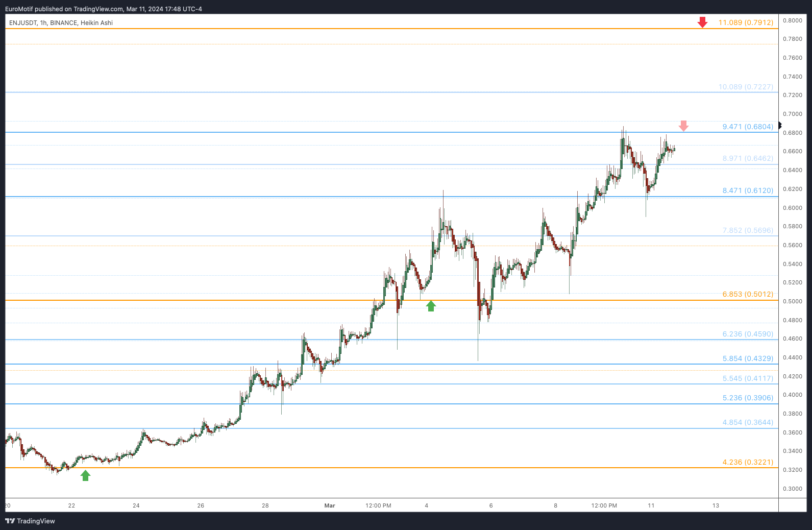
Task: Select the pink down arrow near 9.471 level
Action: pos(683,126)
